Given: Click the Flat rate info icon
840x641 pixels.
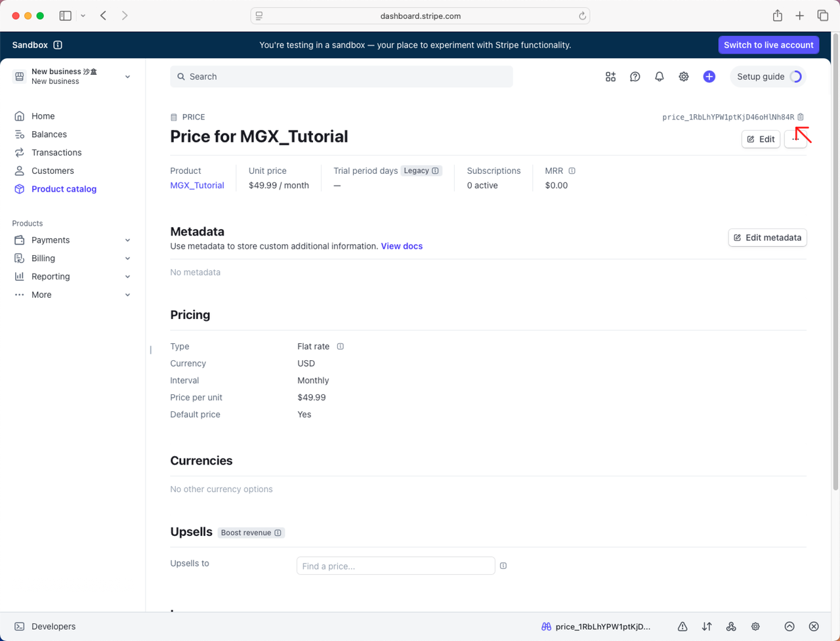Looking at the screenshot, I should pyautogui.click(x=340, y=346).
